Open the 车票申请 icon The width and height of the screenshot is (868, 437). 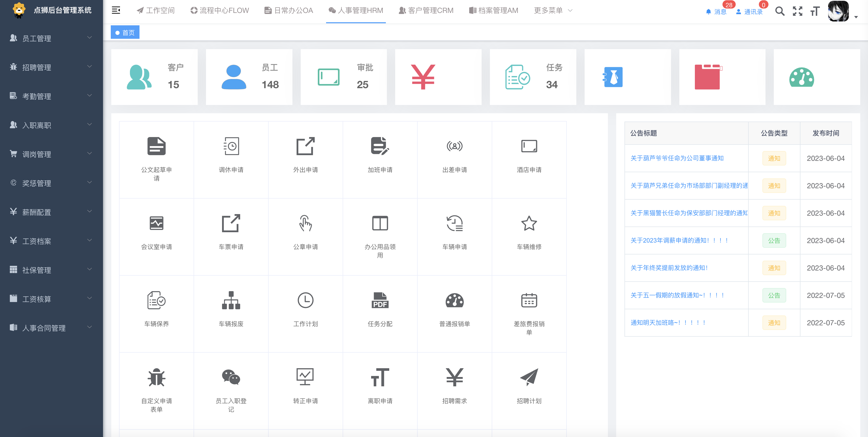(231, 223)
